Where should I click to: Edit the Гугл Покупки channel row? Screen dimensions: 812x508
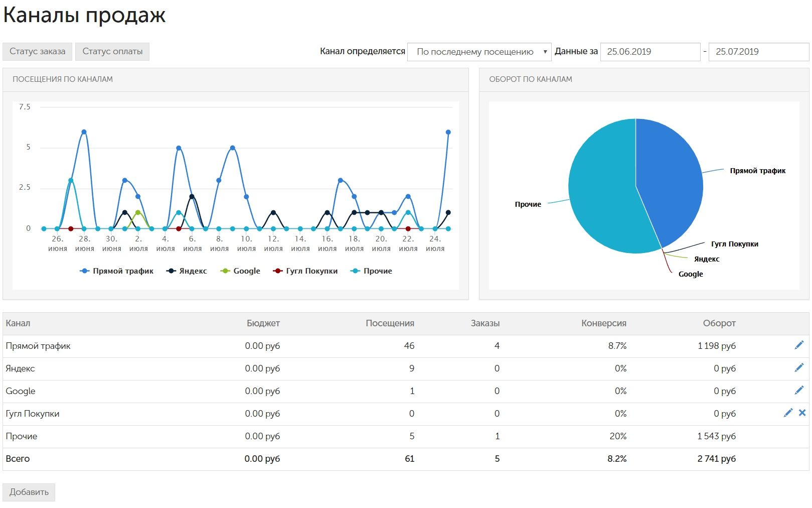[x=788, y=413]
